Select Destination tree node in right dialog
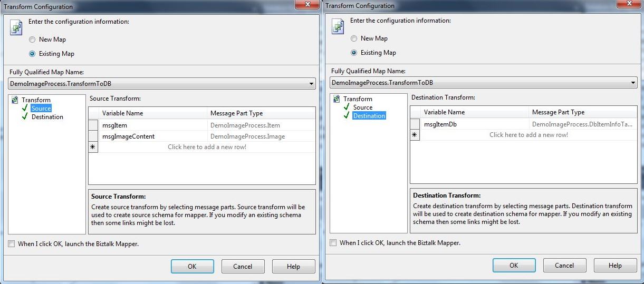 (369, 116)
